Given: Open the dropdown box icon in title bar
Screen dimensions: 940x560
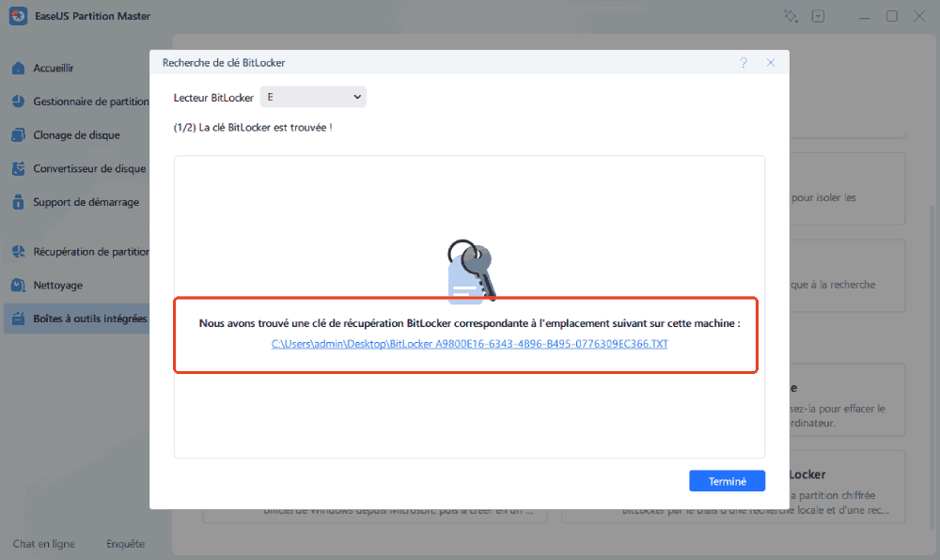Looking at the screenshot, I should point(819,16).
